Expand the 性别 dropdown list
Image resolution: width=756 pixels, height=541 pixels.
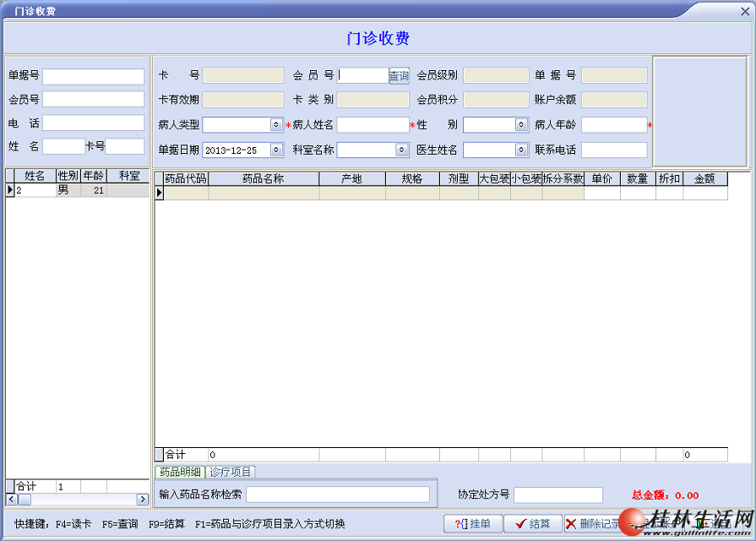coord(522,125)
